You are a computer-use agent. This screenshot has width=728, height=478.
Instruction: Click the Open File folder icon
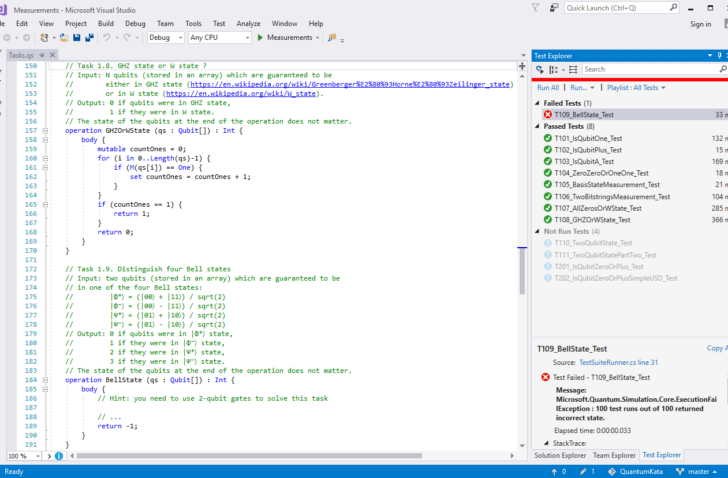64,38
